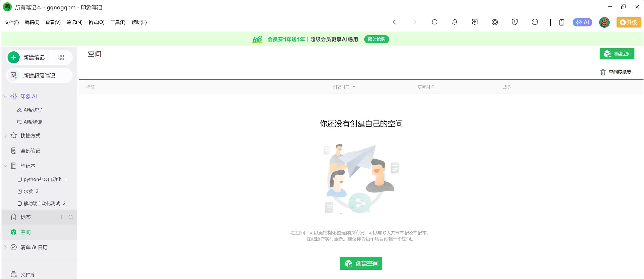Open the 工具(T) menu
The width and height of the screenshot is (644, 279).
click(x=118, y=22)
